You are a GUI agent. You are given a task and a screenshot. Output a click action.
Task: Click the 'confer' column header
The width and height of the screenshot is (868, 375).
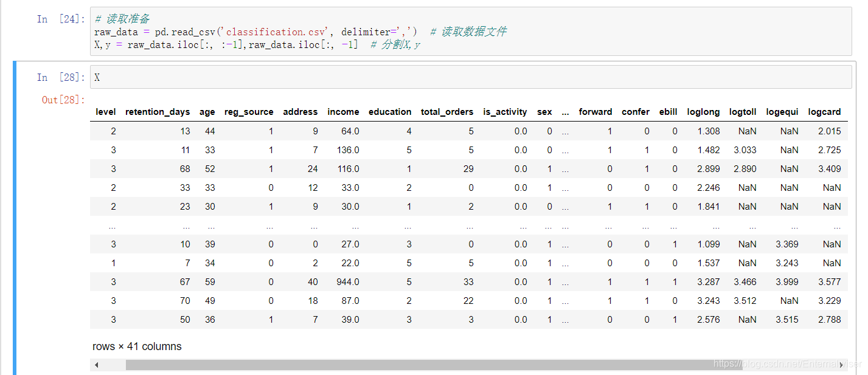click(x=636, y=112)
